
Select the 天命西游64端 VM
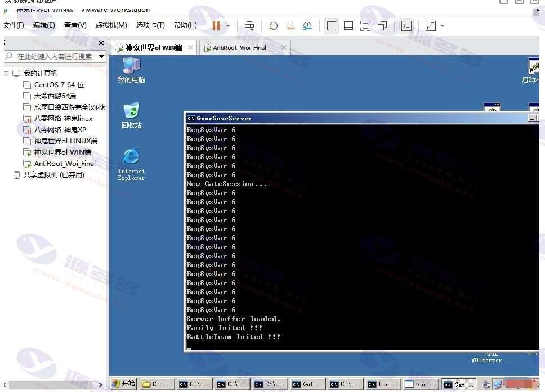point(55,96)
